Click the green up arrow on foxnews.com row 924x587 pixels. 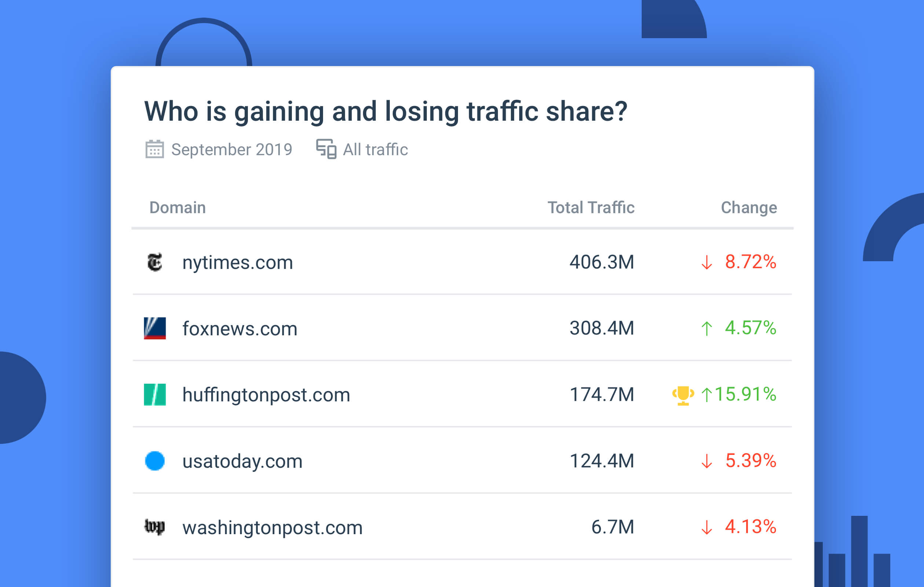pyautogui.click(x=707, y=328)
